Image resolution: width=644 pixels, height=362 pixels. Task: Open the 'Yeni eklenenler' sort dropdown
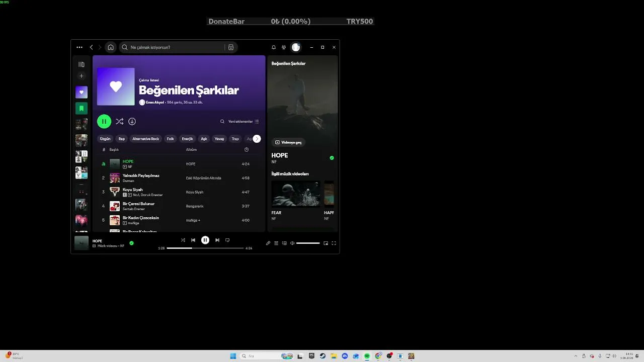pos(244,121)
